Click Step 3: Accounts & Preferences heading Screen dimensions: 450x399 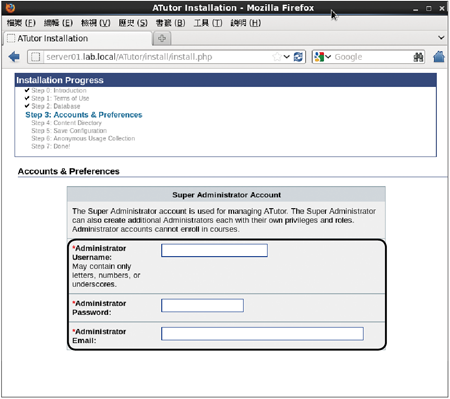(84, 115)
